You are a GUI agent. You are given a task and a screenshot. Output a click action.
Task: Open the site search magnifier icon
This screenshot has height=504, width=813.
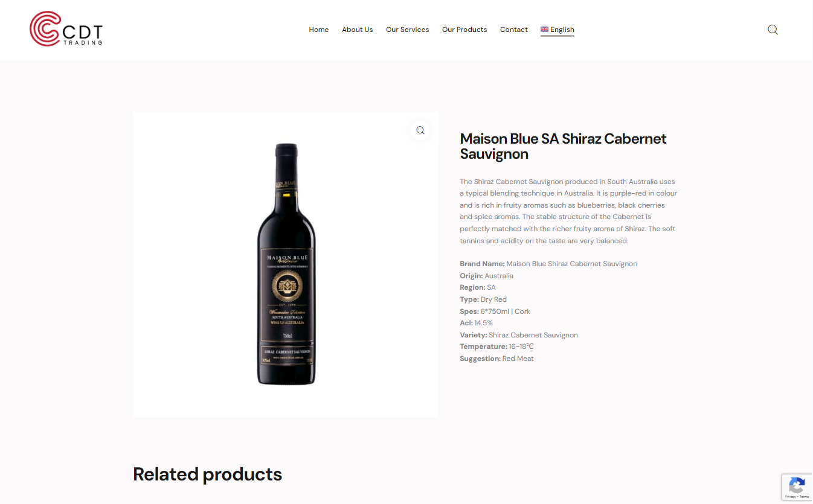[773, 30]
